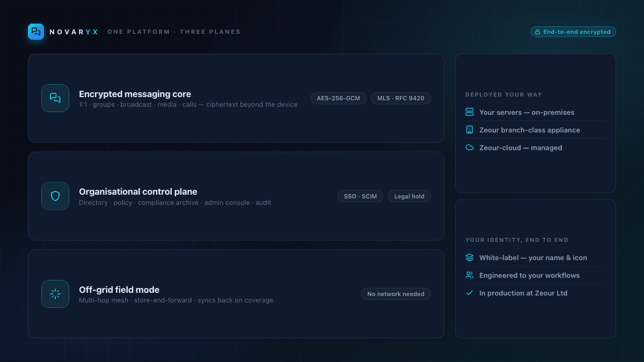Click the cloud icon beside Zeour-cloud managed
Image resolution: width=644 pixels, height=362 pixels.
point(470,147)
